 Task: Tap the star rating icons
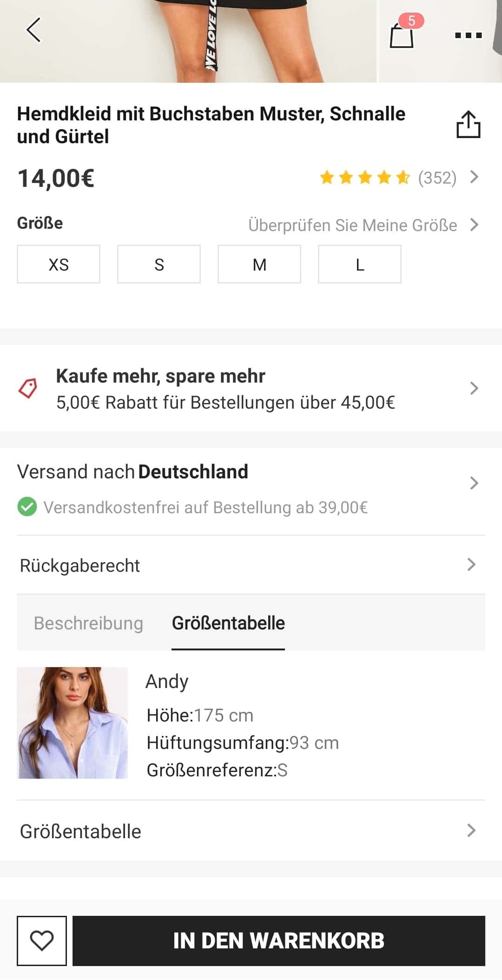[x=365, y=178]
